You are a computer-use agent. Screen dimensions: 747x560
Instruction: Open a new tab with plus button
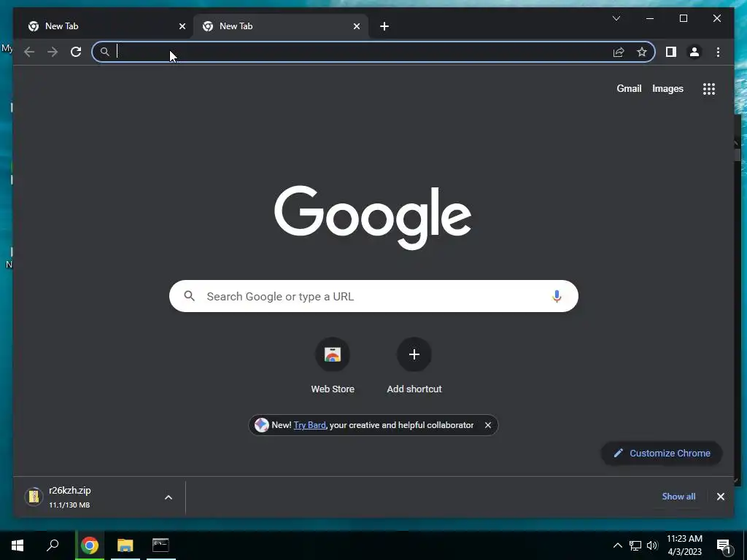(384, 26)
